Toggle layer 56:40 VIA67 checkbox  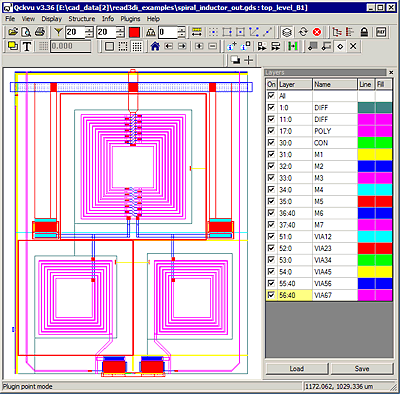coord(271,295)
